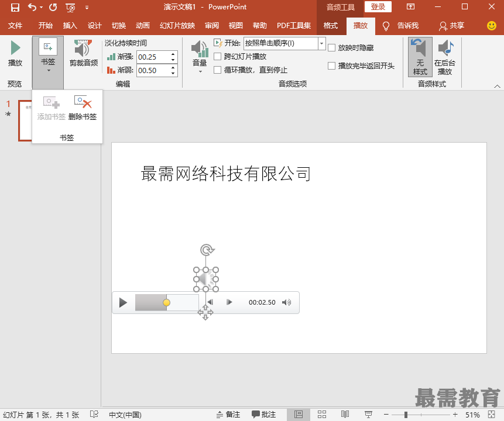Screen dimensions: 504x421
Task: Skip backward in audio player
Action: point(210,302)
